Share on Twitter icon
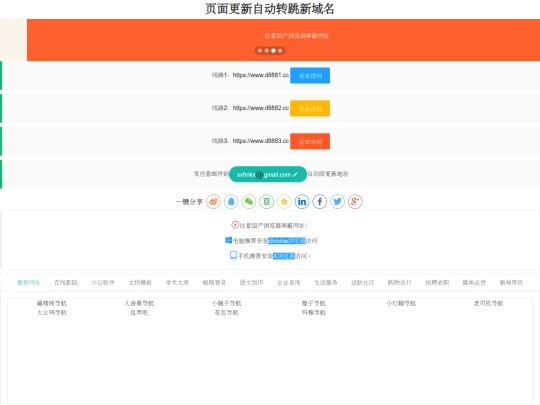 (x=338, y=201)
